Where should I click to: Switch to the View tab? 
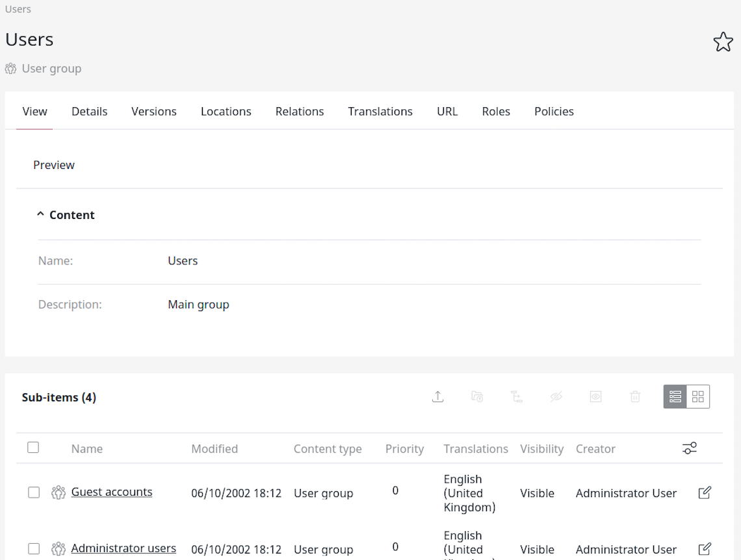tap(34, 112)
